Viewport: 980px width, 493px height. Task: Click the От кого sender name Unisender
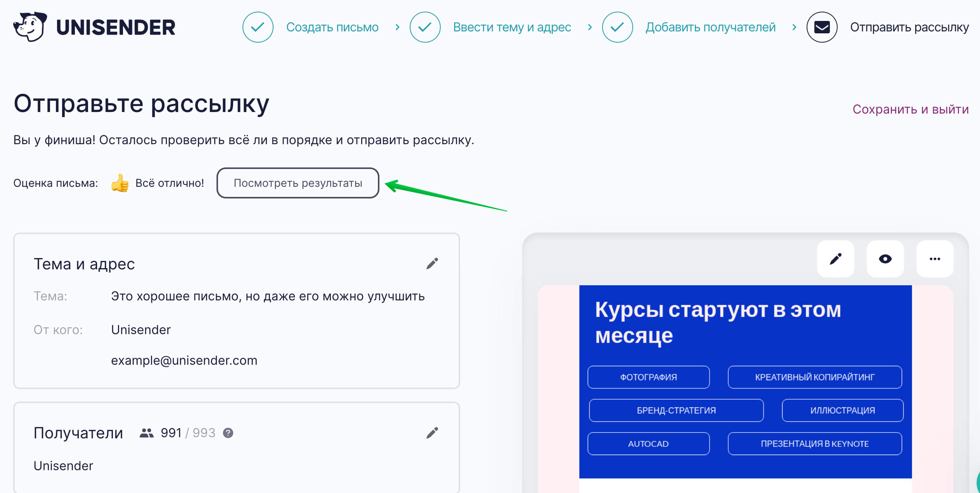click(141, 330)
